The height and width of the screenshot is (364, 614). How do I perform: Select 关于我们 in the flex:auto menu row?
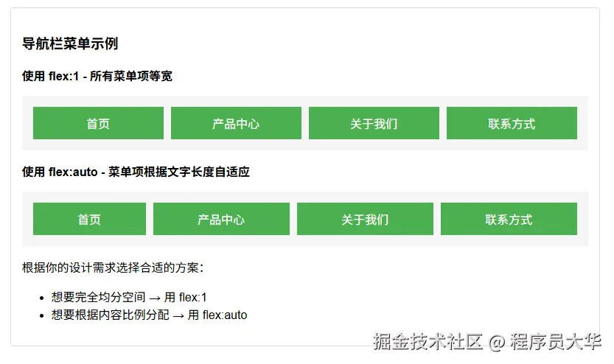(x=365, y=220)
